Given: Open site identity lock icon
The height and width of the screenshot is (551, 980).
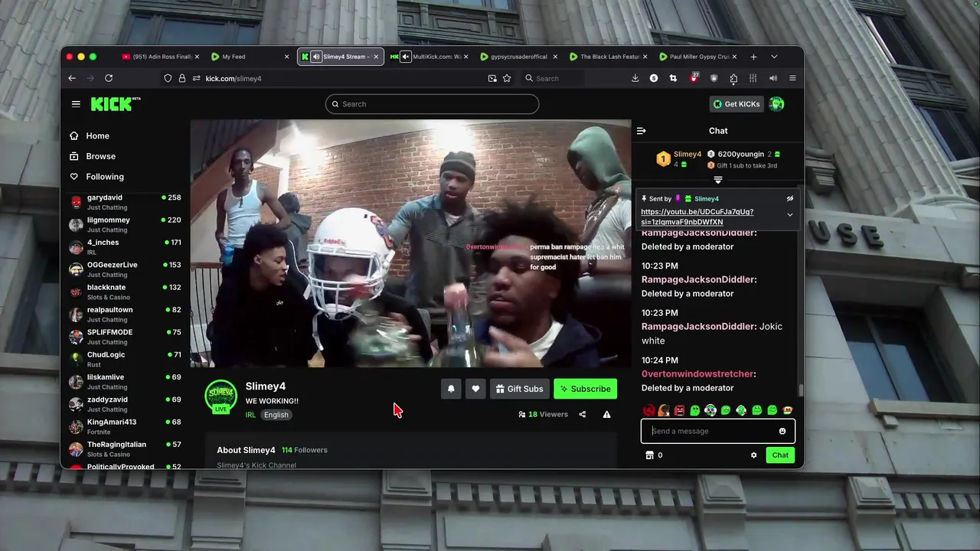Looking at the screenshot, I should point(182,78).
